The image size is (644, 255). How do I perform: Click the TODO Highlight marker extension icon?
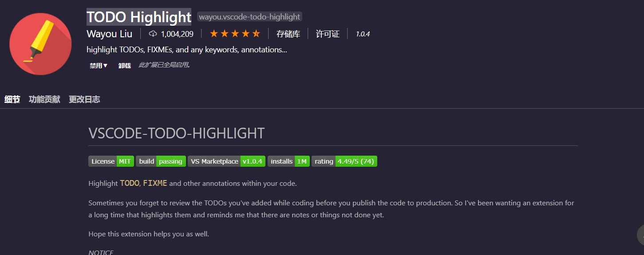pyautogui.click(x=40, y=43)
